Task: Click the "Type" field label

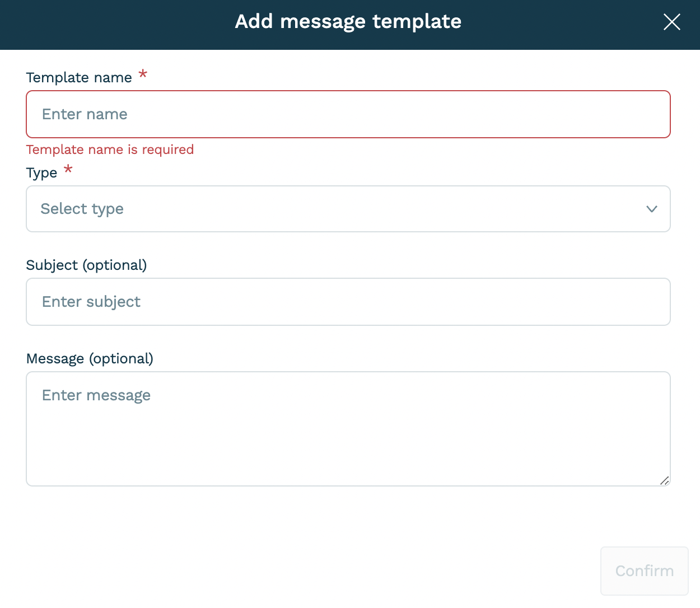Action: pyautogui.click(x=41, y=172)
